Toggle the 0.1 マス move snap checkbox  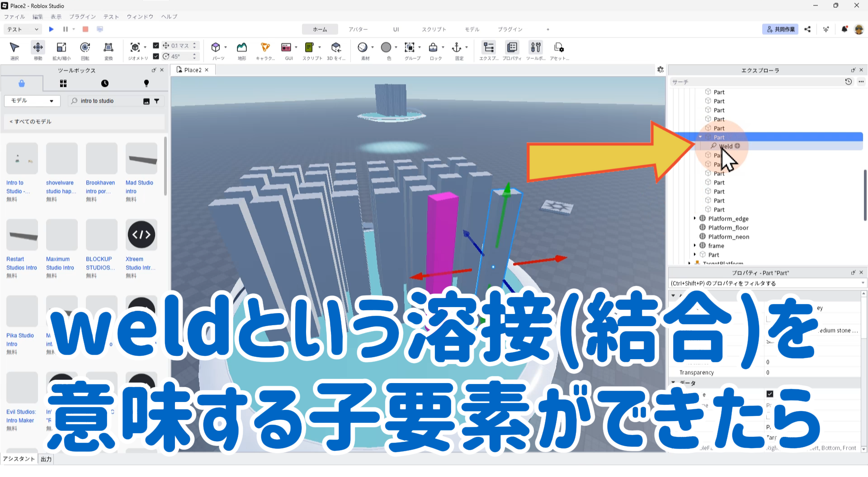coord(156,46)
